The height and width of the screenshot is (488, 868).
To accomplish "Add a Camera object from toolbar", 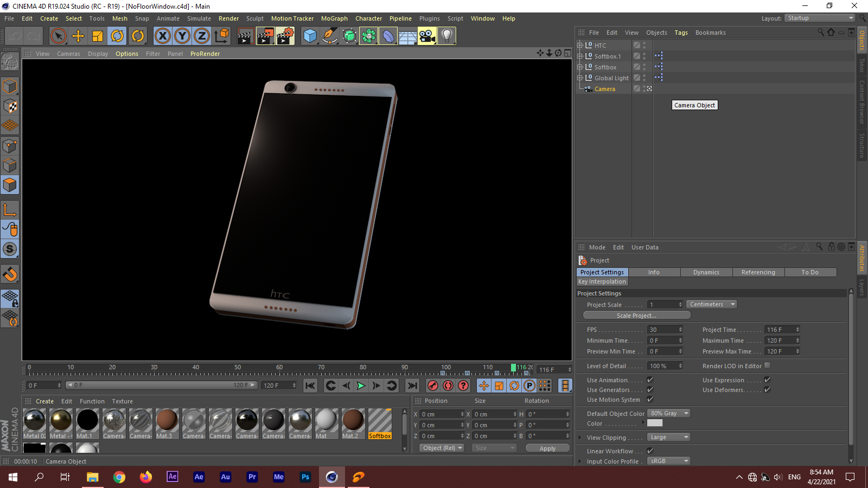I will point(427,36).
